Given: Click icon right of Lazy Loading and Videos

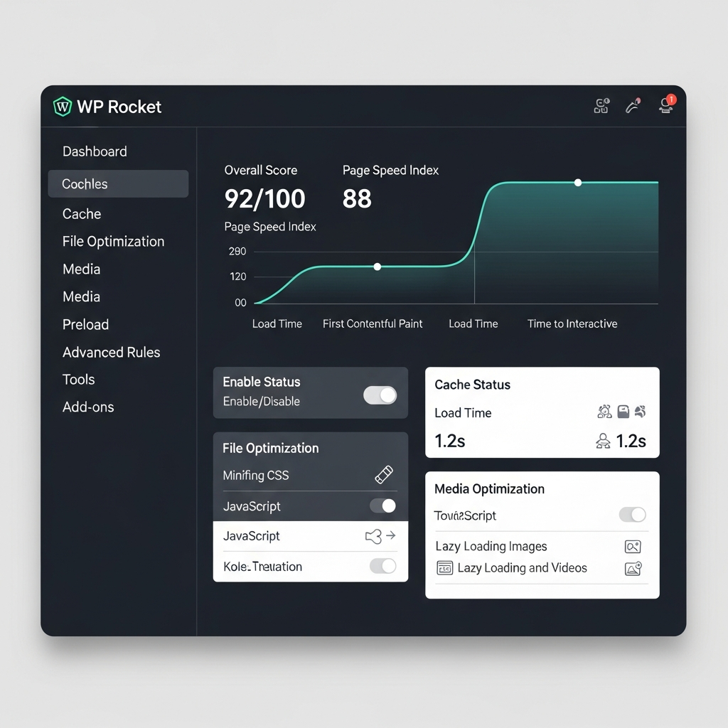Looking at the screenshot, I should click(633, 568).
